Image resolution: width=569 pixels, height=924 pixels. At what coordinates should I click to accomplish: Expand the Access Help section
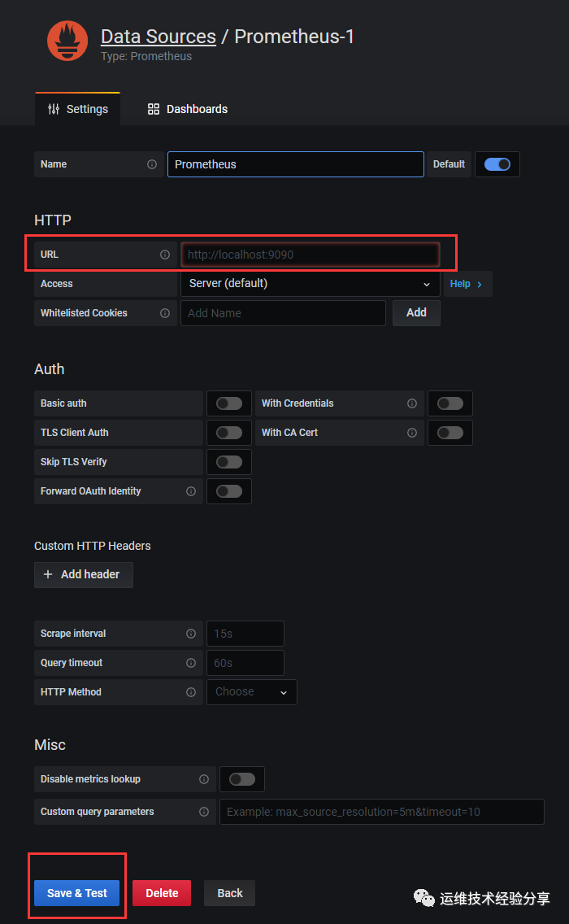[466, 284]
